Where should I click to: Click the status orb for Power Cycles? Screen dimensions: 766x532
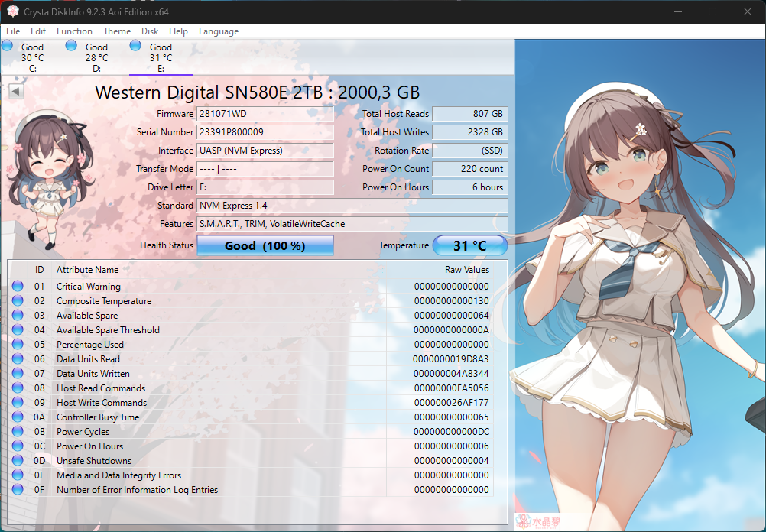pyautogui.click(x=18, y=432)
